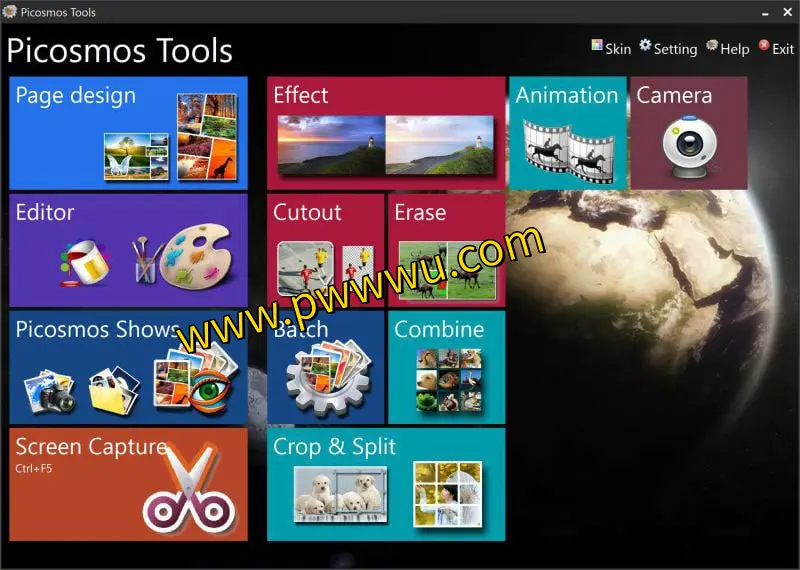Open the Erase tool tile
Screen dimensions: 800x570
tap(446, 250)
